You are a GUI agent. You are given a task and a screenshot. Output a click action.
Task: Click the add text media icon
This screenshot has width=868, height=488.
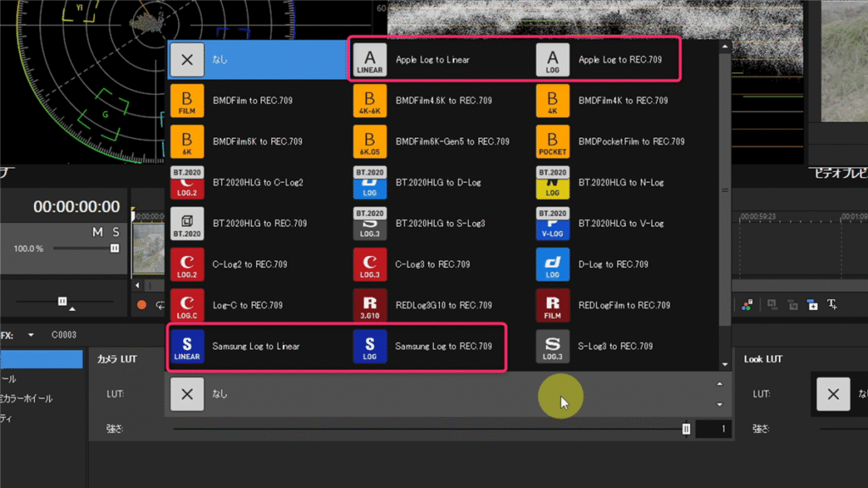[832, 305]
